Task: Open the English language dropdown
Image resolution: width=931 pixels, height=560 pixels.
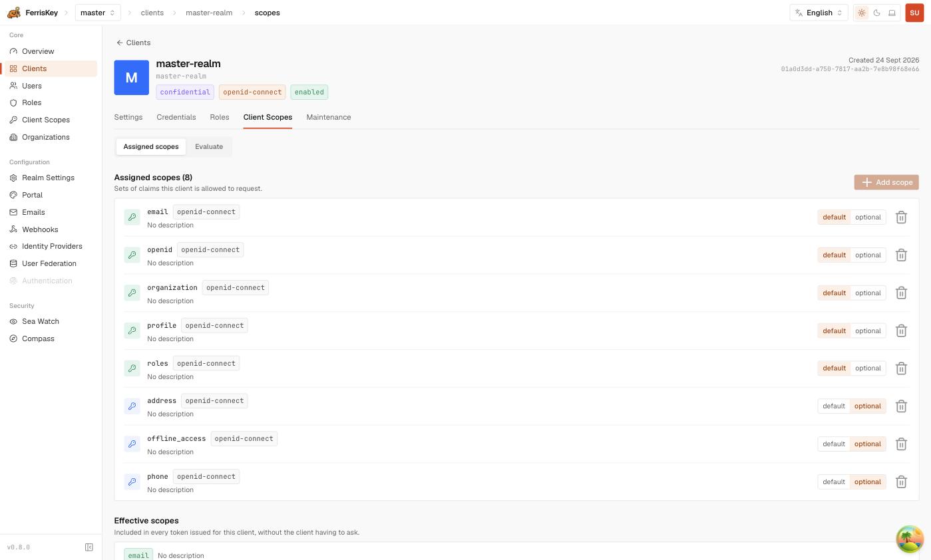Action: [x=819, y=13]
